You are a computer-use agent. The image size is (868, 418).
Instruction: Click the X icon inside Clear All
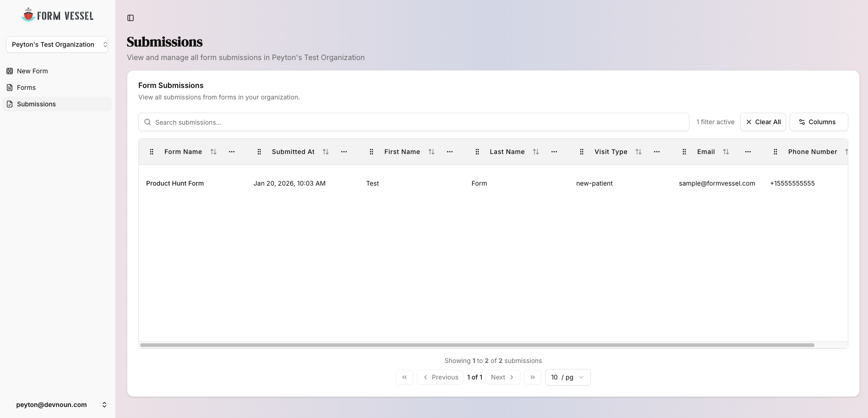(x=749, y=122)
